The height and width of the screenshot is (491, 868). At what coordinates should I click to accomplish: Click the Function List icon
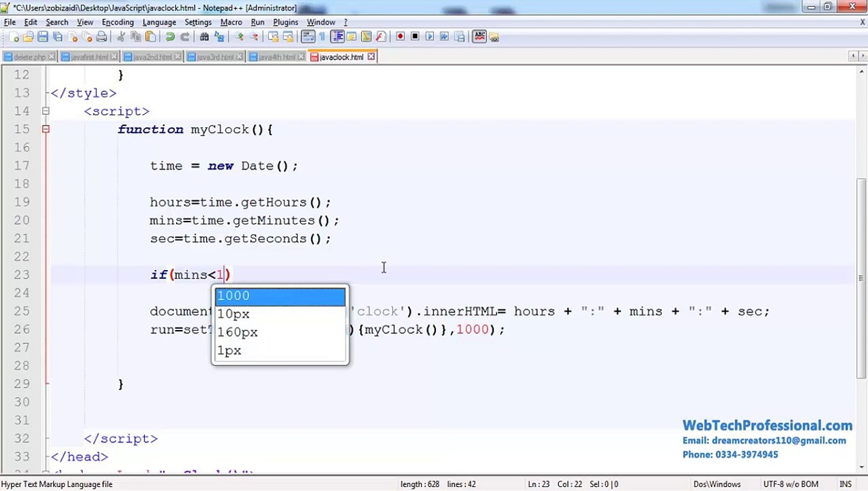point(381,37)
